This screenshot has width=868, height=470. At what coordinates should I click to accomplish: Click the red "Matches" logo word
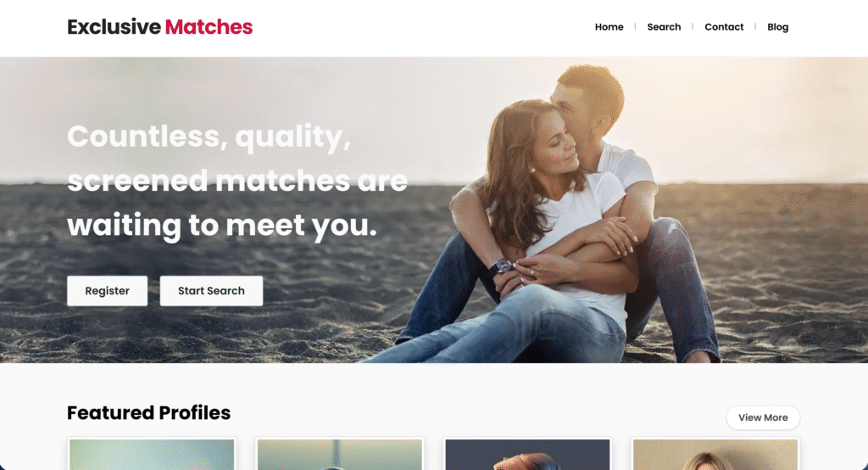tap(209, 26)
